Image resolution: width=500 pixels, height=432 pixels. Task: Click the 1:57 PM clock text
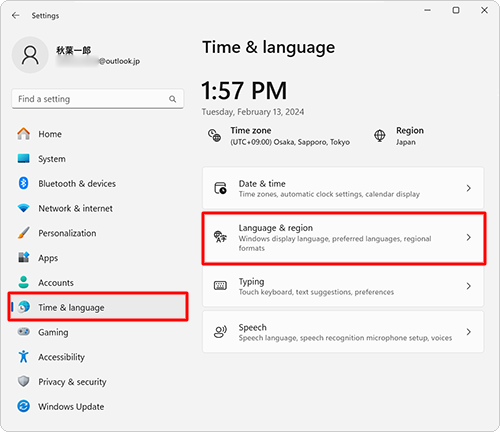[244, 91]
